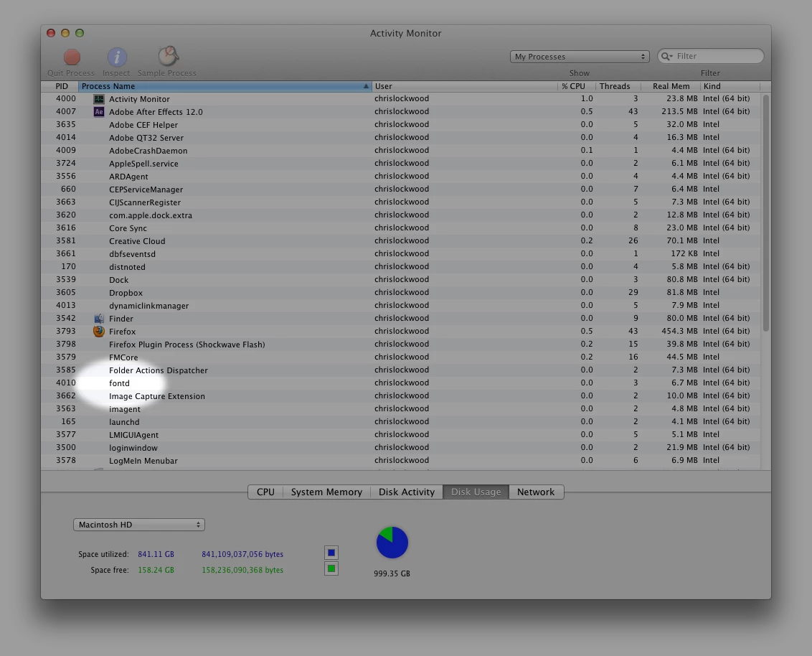Sort by Threads column header
The height and width of the screenshot is (656, 812).
618,86
